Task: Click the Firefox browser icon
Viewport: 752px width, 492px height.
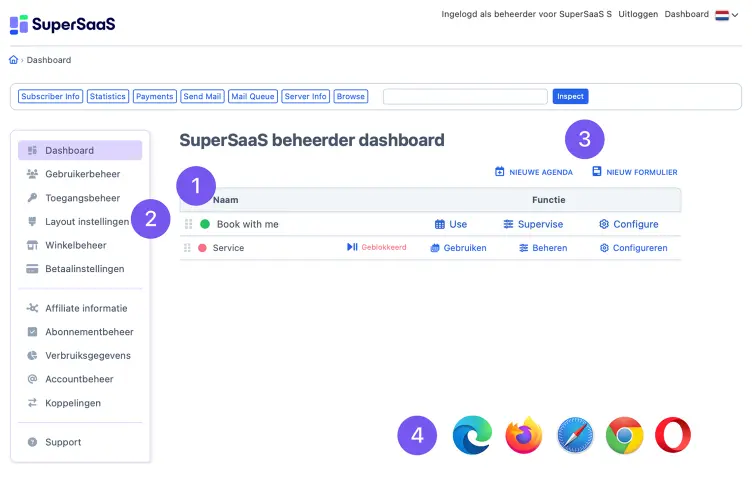Action: pyautogui.click(x=524, y=435)
